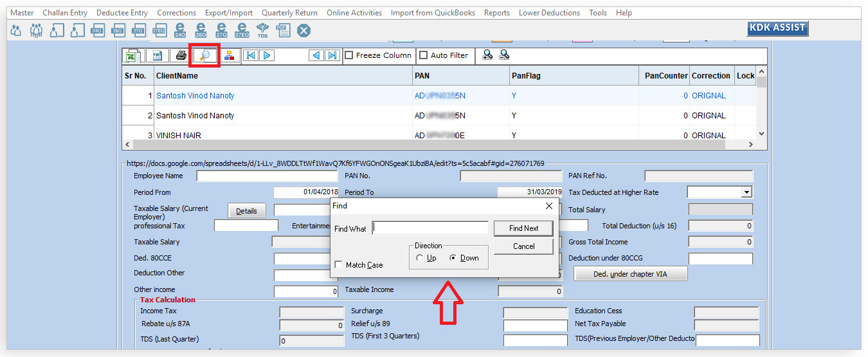Open the e-24Q online return icon
Image resolution: width=868 pixels, height=357 pixels.
click(180, 30)
